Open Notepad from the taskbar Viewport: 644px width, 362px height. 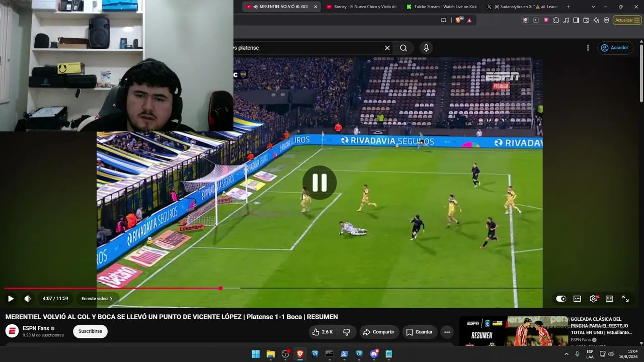point(388,354)
